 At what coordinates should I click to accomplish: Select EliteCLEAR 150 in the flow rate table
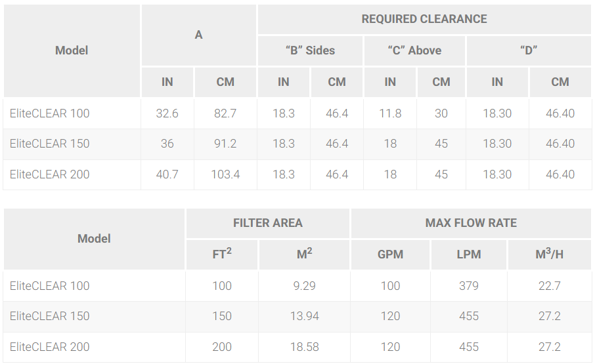[49, 316]
